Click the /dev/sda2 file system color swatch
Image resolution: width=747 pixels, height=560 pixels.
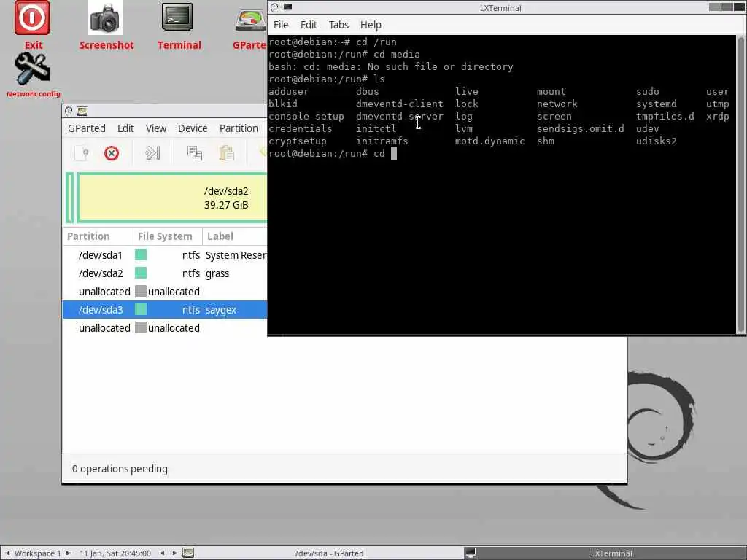tap(141, 273)
